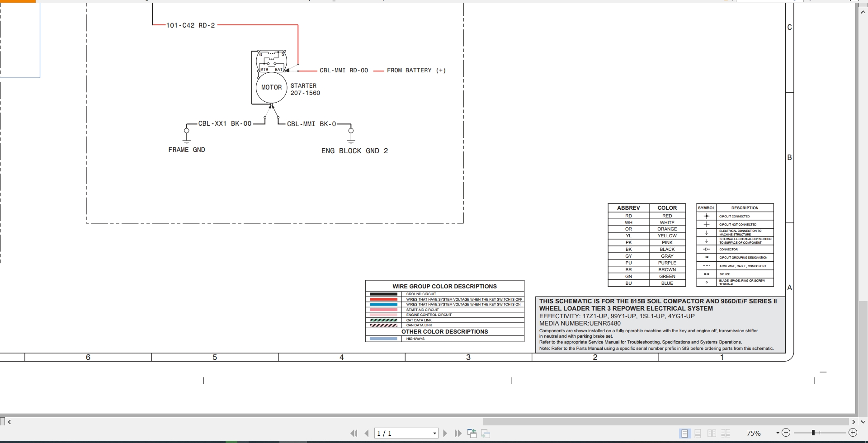Click grid column number 2
868x443 pixels.
[x=595, y=357]
